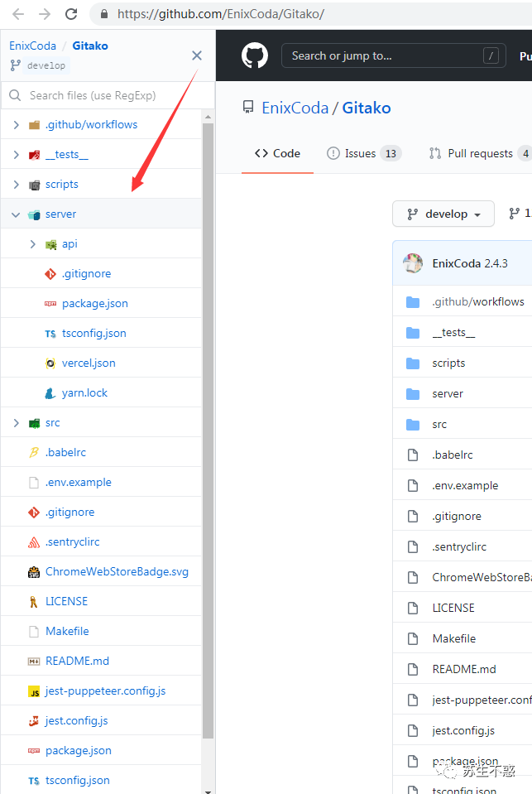
Task: Open root package.json in sidebar tree
Action: 79,750
